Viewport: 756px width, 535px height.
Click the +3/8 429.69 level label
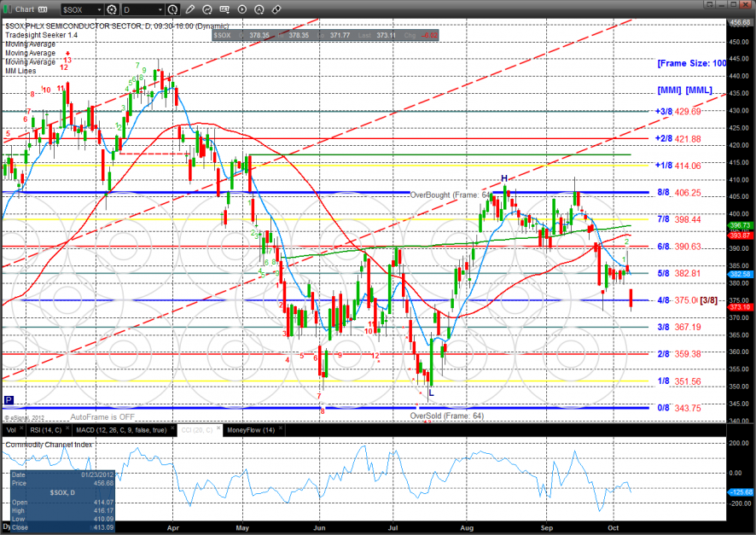pos(677,112)
